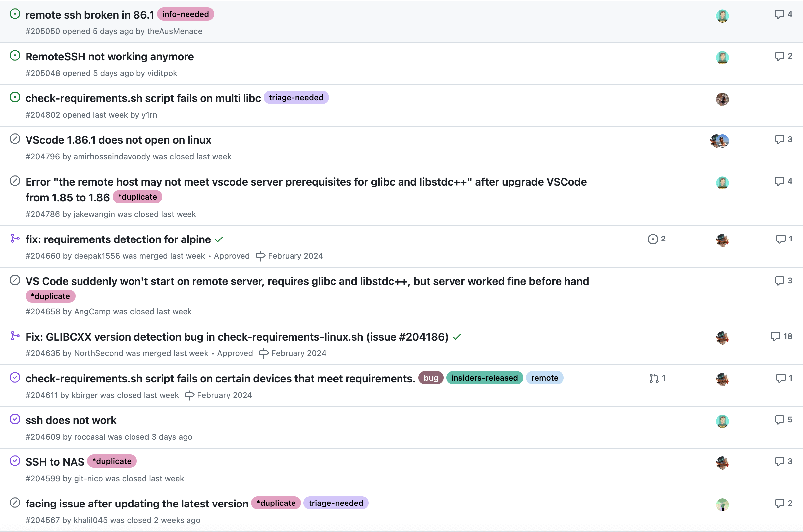Image resolution: width=803 pixels, height=532 pixels.
Task: Open 'facing issue after updating the latest version'
Action: point(137,504)
